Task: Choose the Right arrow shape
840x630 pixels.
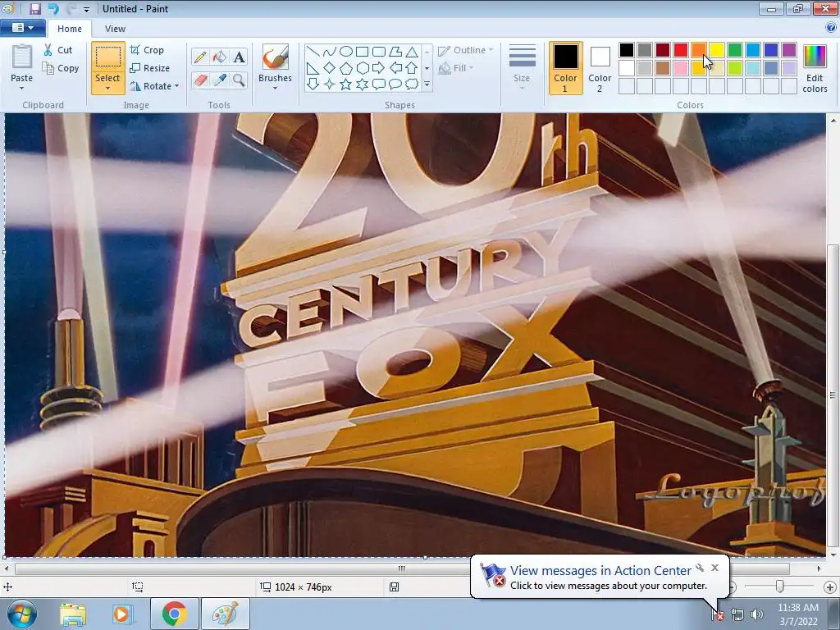Action: pos(379,68)
